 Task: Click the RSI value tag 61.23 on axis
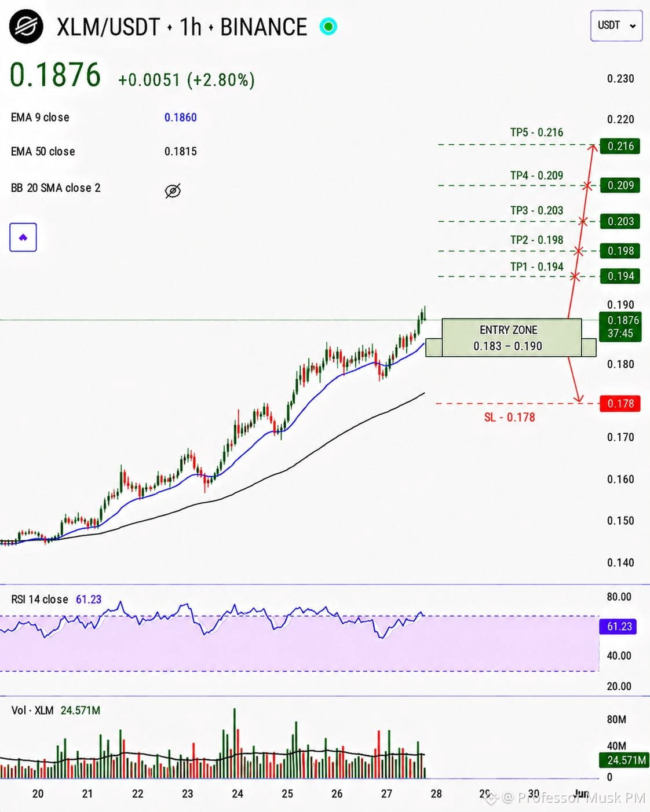[x=619, y=627]
